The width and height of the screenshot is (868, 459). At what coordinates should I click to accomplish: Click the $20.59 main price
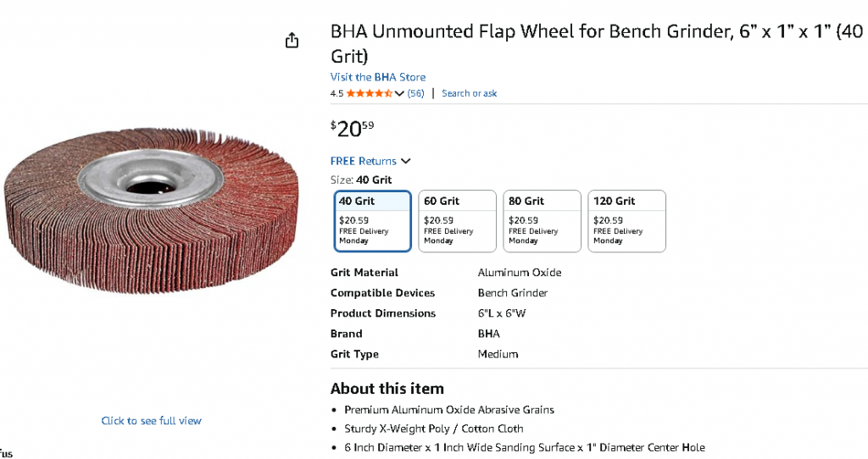[x=352, y=129]
